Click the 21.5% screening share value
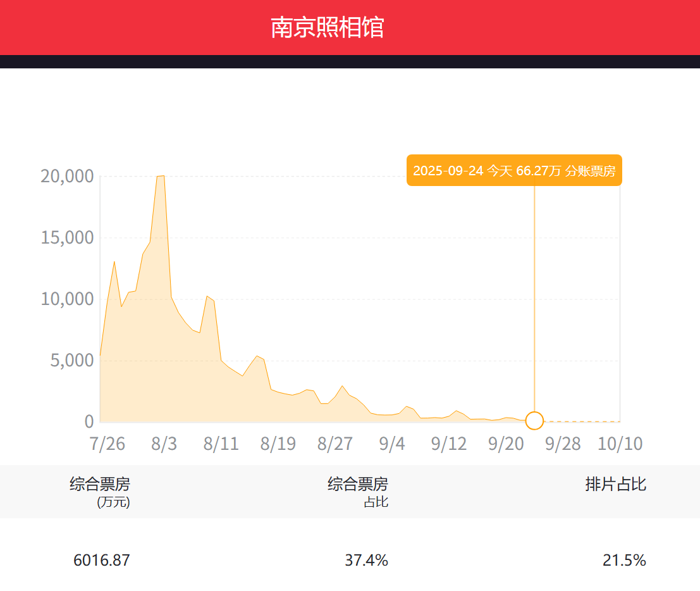Viewport: 700px width, 591px height. pyautogui.click(x=624, y=560)
